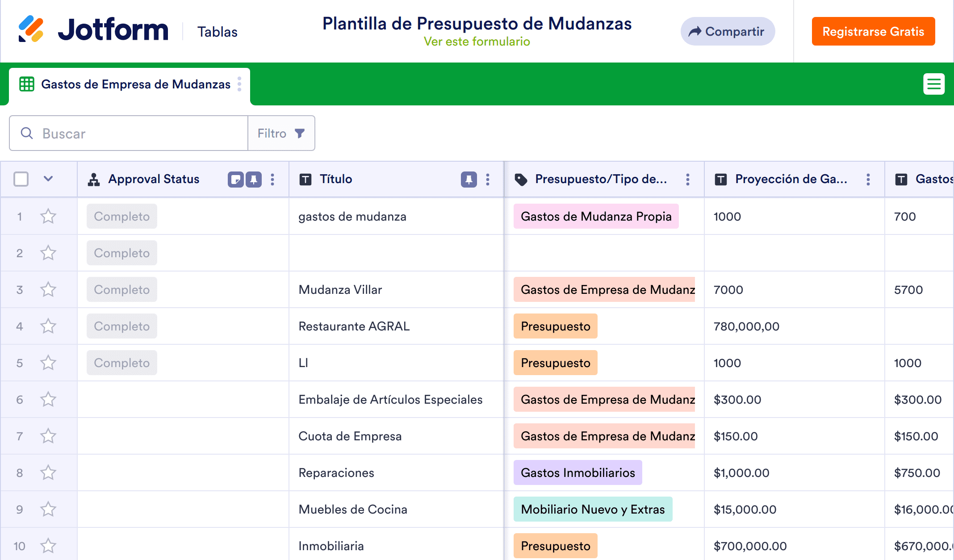
Task: Open Approval Status column three-dot menu
Action: coord(272,180)
